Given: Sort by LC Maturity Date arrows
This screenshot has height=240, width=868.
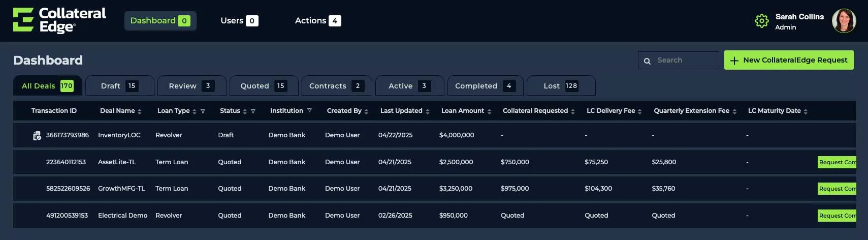Looking at the screenshot, I should 806,111.
